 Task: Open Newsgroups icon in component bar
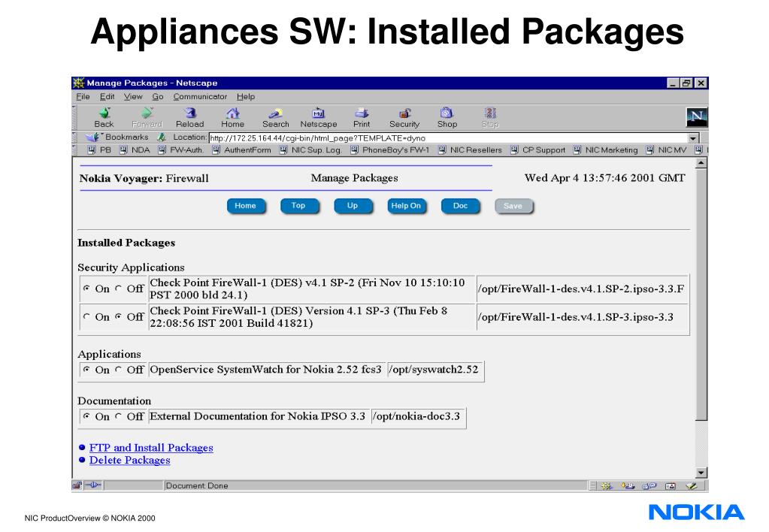click(649, 486)
